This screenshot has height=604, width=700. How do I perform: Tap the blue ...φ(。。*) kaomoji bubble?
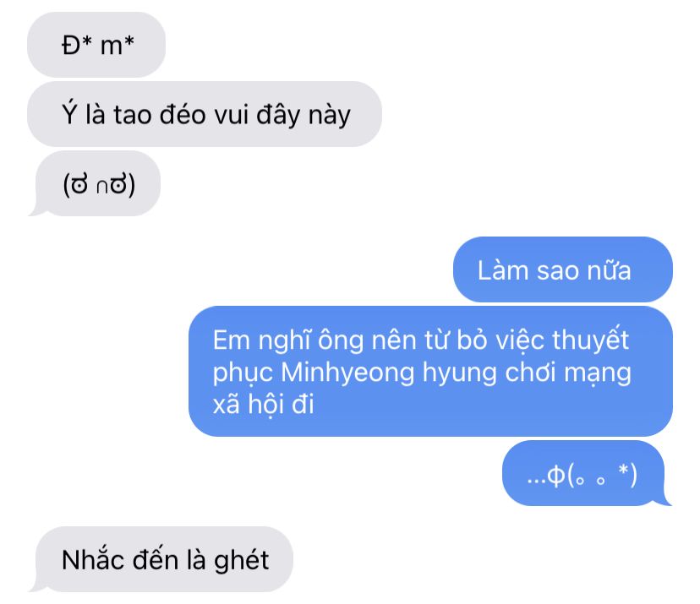(584, 473)
